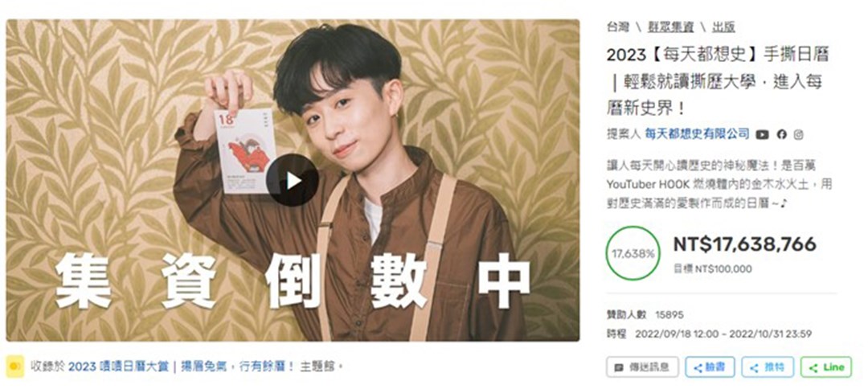The height and width of the screenshot is (389, 868).
Task: Click share icon in the 臉書 button
Action: pos(698,368)
